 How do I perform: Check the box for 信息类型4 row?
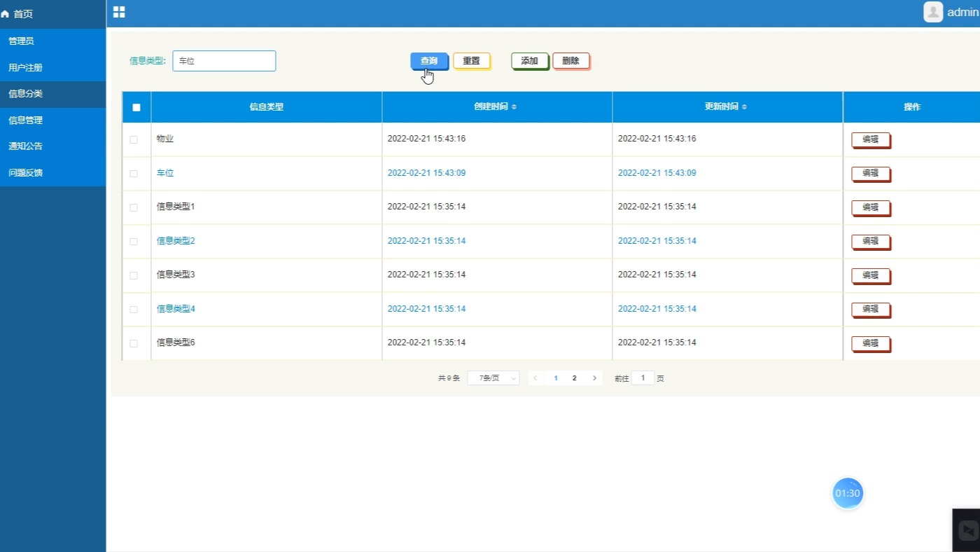click(x=134, y=310)
